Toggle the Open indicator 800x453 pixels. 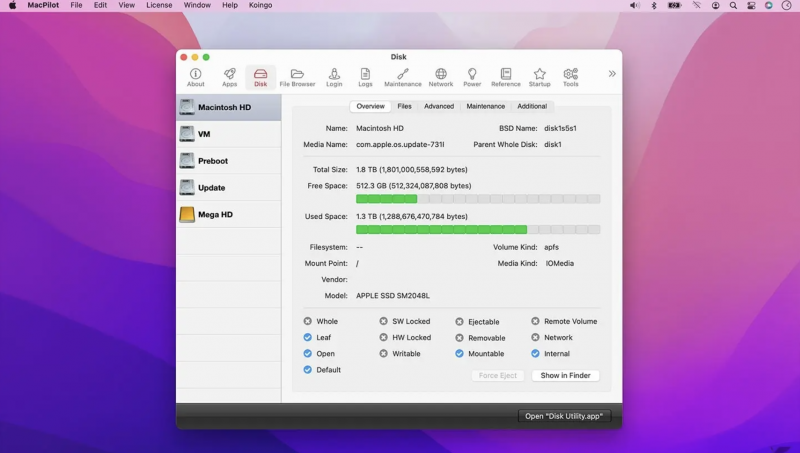[308, 354]
